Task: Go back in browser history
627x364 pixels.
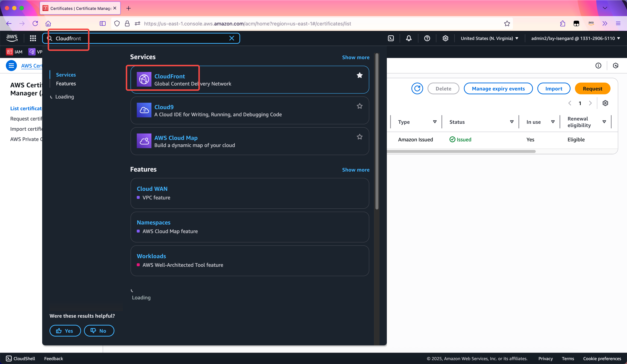Action: 9,24
